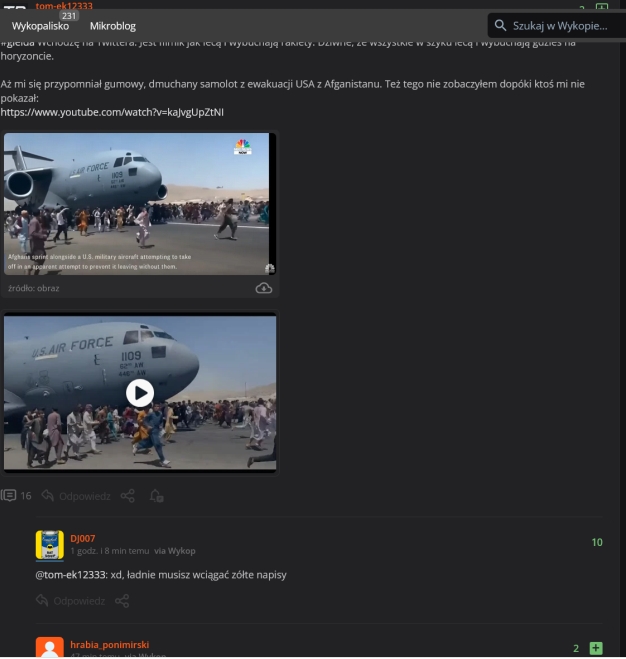The height and width of the screenshot is (659, 626).
Task: Open the Wykopalisko tab
Action: click(40, 26)
